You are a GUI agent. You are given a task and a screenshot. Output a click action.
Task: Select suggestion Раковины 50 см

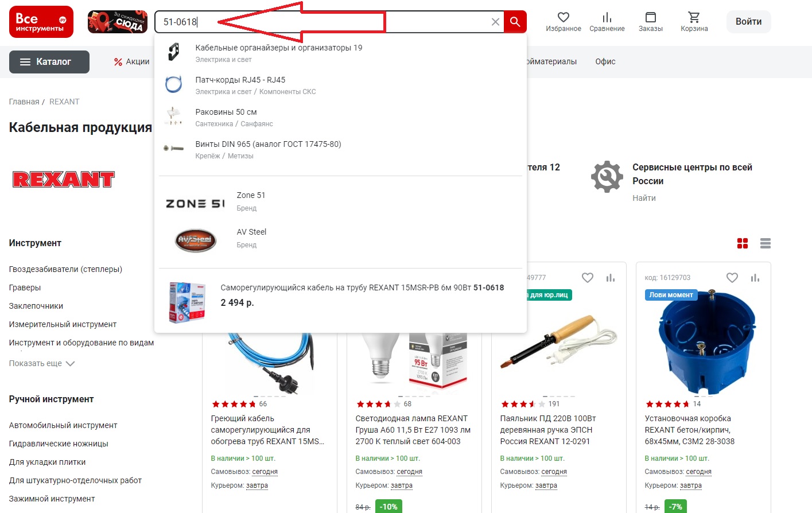(x=341, y=117)
